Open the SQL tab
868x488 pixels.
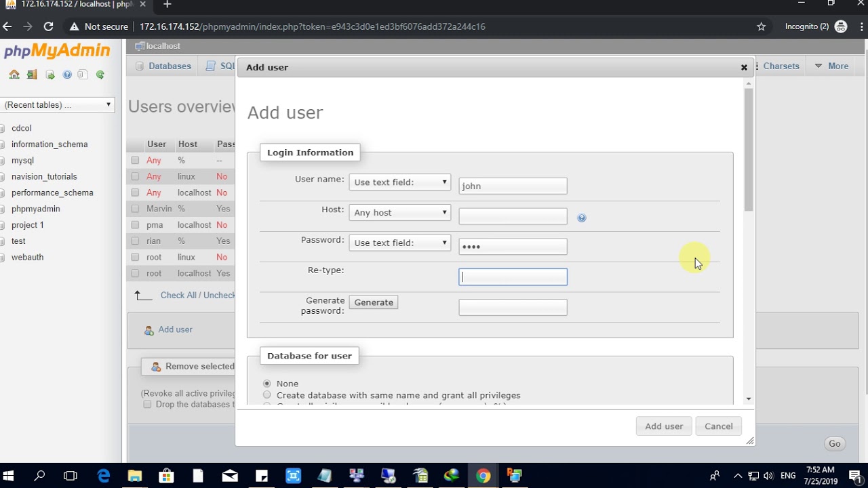220,66
